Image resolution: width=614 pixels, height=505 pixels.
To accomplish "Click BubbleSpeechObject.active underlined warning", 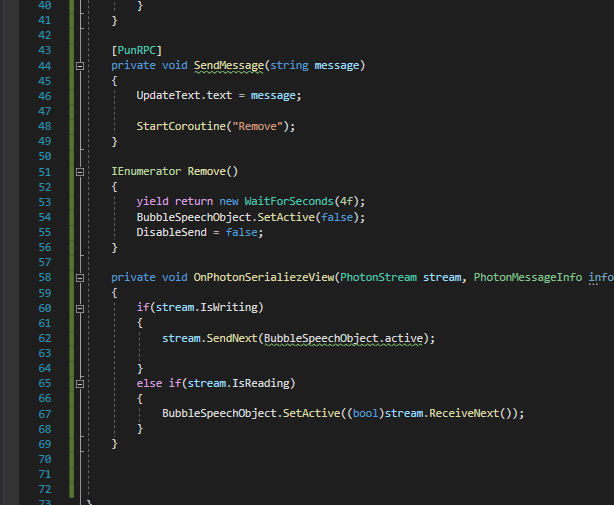I will point(343,339).
